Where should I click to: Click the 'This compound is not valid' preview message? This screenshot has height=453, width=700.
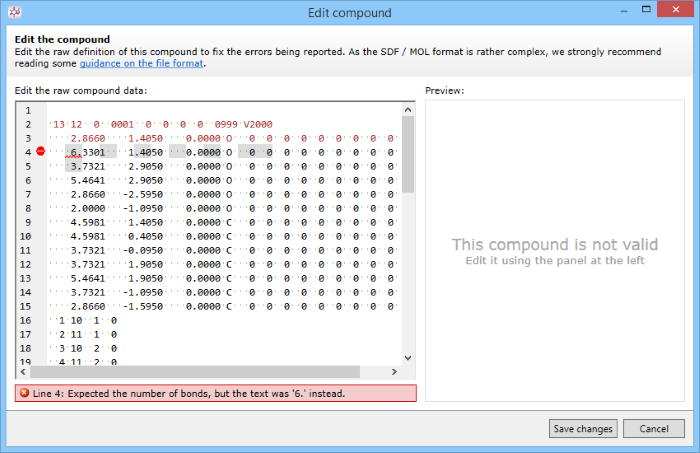click(x=555, y=245)
